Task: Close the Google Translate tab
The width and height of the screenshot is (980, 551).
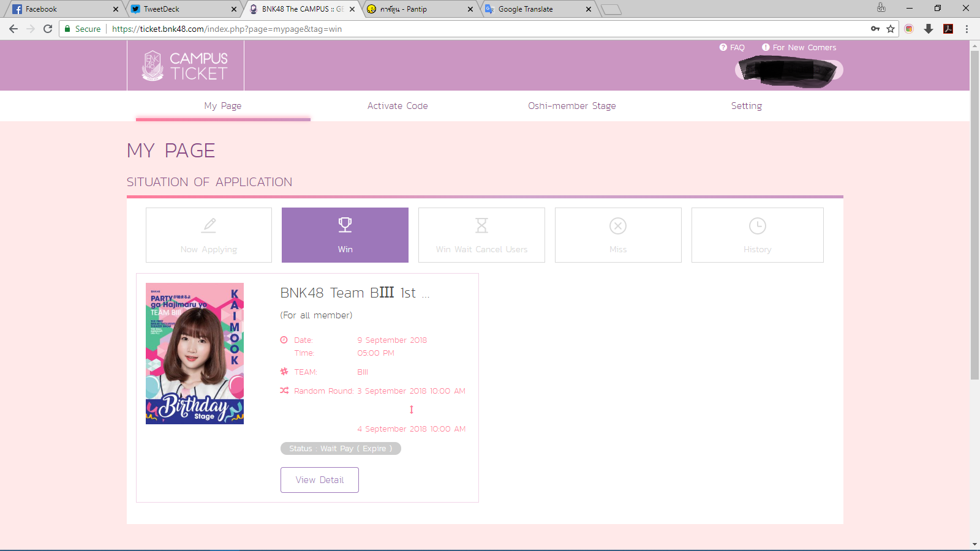Action: coord(589,9)
